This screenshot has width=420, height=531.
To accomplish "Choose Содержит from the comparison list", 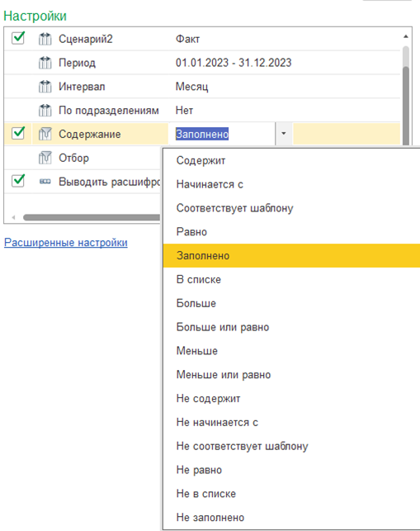I will tap(201, 160).
